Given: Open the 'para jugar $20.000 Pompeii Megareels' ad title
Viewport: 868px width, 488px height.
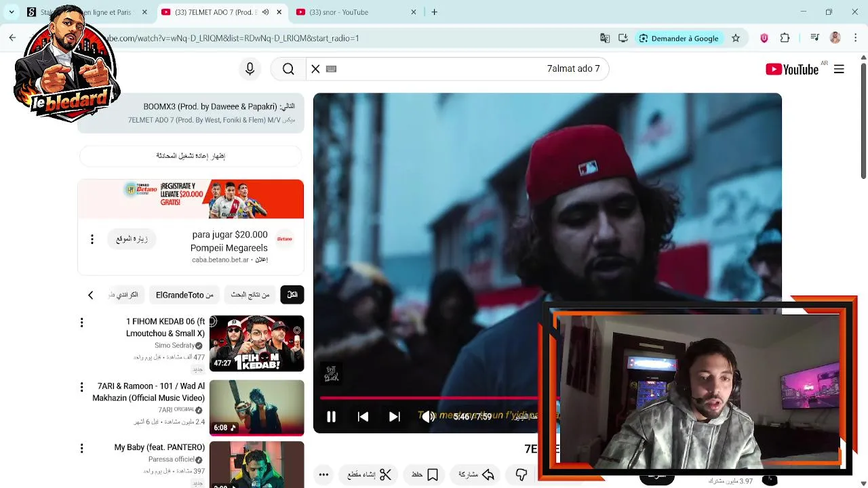Looking at the screenshot, I should click(x=229, y=241).
